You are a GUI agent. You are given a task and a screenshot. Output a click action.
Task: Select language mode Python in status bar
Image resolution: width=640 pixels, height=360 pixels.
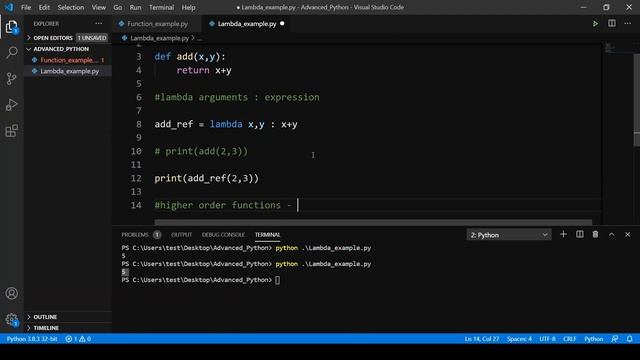click(x=593, y=339)
